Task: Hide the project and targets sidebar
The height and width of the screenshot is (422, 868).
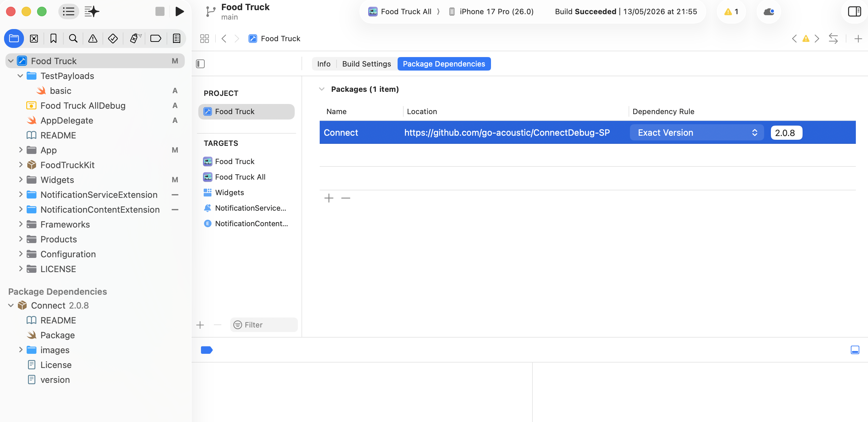Action: pos(200,64)
